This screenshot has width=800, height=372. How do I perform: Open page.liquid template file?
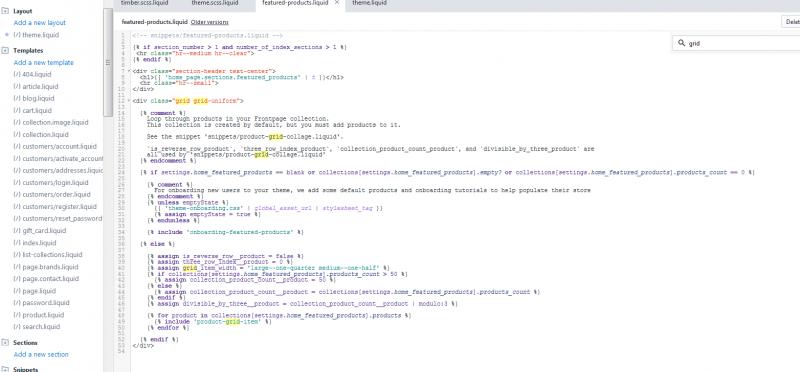point(35,291)
